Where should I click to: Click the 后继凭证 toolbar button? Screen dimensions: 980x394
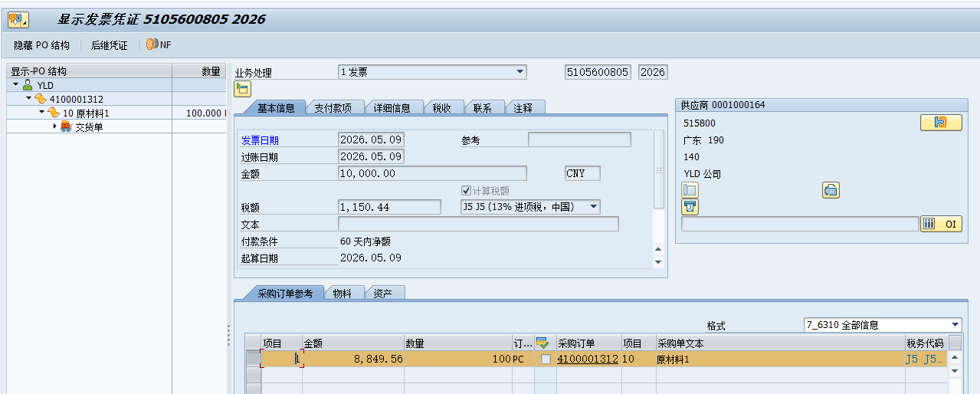[x=110, y=45]
